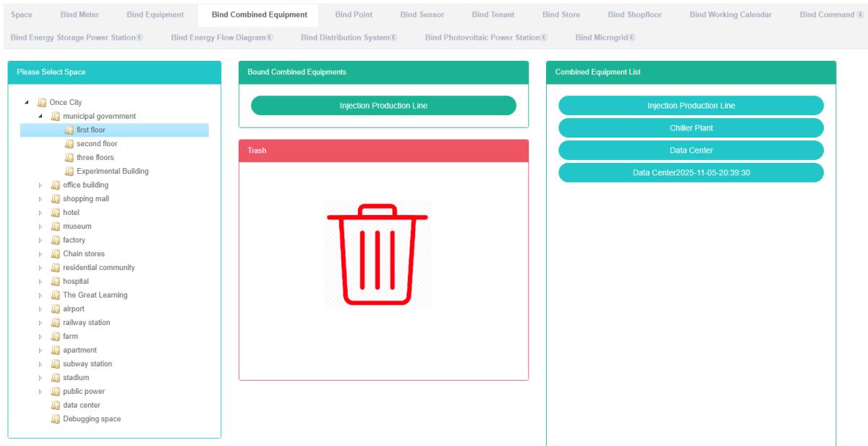Click the folder icon beside Debugging space
Viewport: 868px width, 446px height.
click(56, 419)
